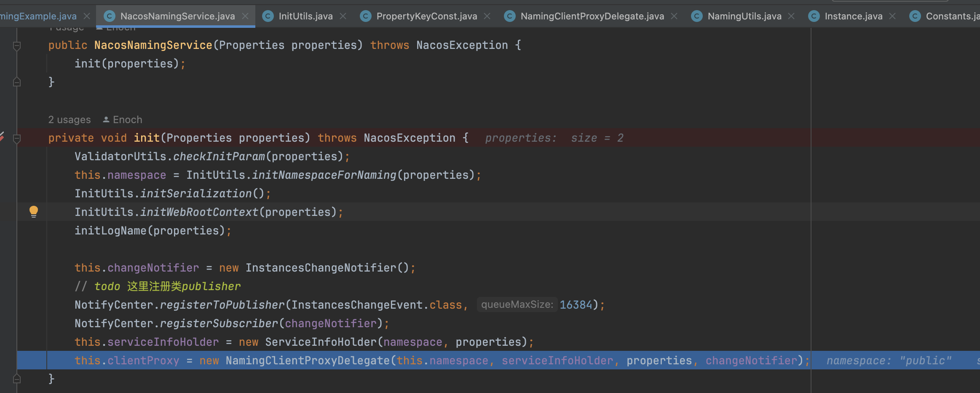Close the PropertyKeyConst.java tab

(x=487, y=16)
